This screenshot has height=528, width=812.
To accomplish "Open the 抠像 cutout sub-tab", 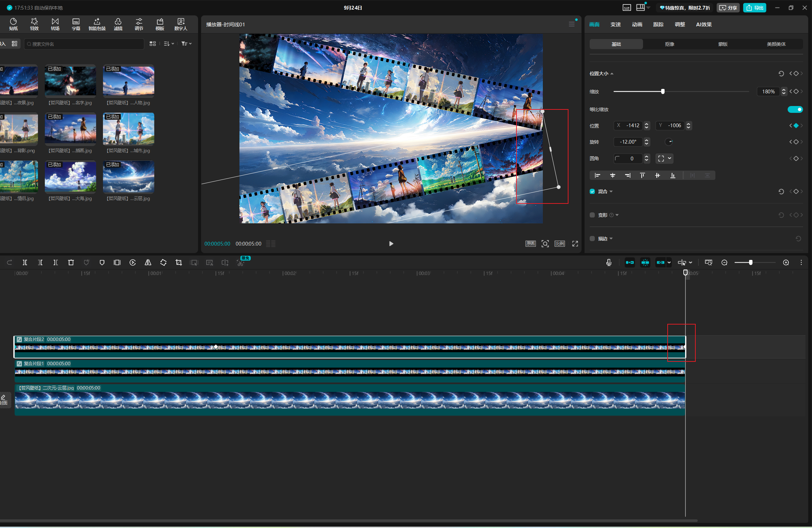I will point(669,44).
